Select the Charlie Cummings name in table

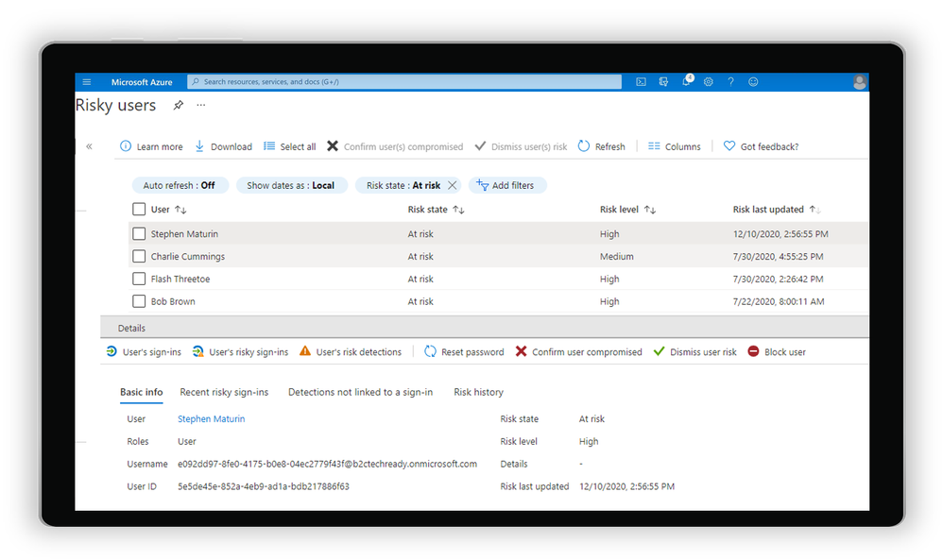click(x=188, y=257)
